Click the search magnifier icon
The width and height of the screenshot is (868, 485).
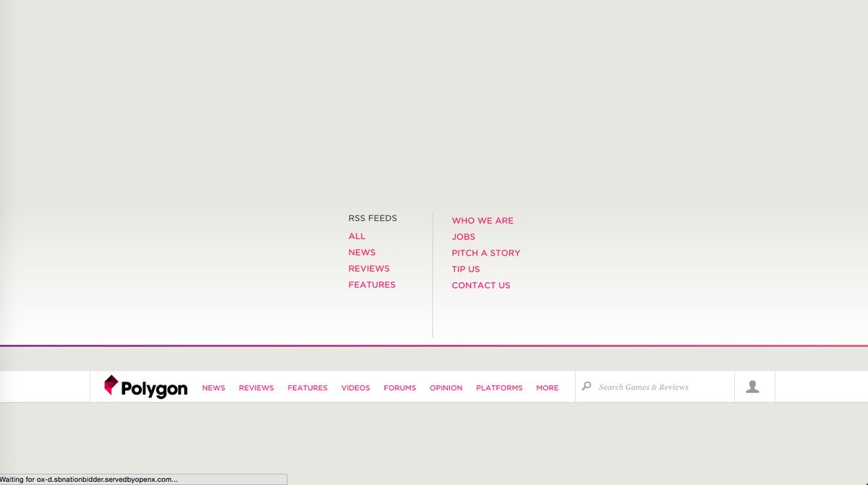587,387
